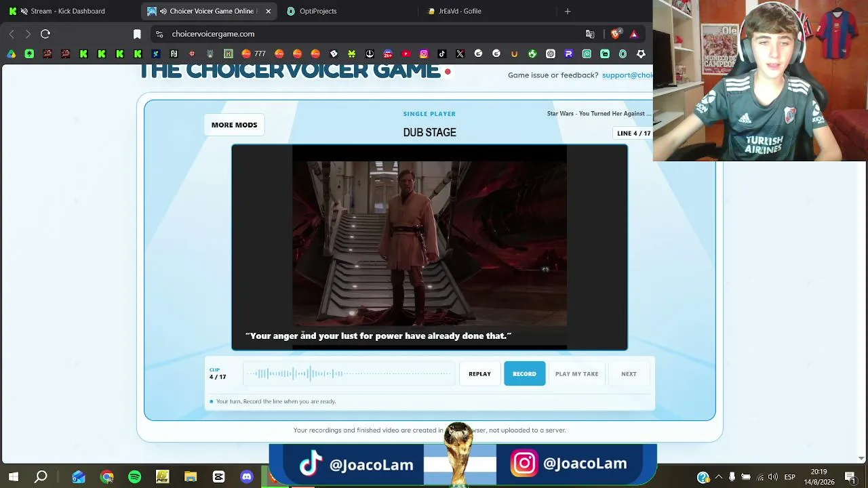Screen dimensions: 868x488
Task: Start recording with the RECORD button
Action: 524,373
